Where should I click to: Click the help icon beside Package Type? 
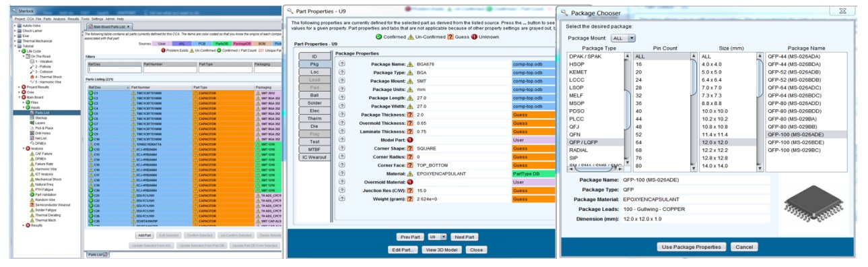[x=341, y=72]
